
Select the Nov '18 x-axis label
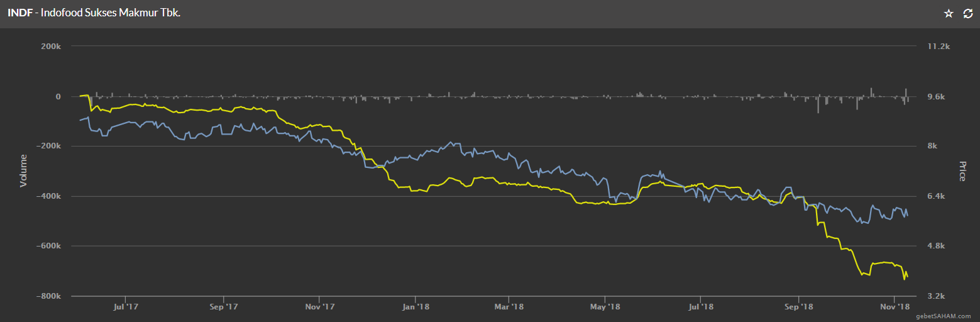pyautogui.click(x=895, y=307)
